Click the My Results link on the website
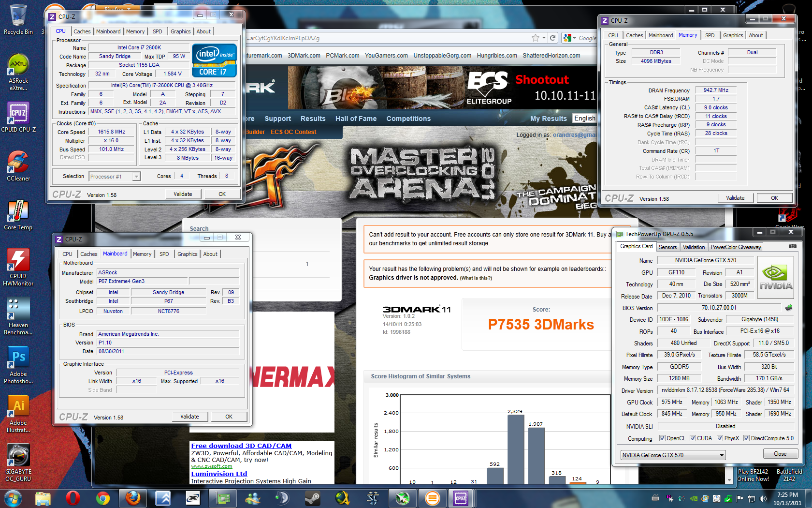Image resolution: width=812 pixels, height=508 pixels. [548, 119]
